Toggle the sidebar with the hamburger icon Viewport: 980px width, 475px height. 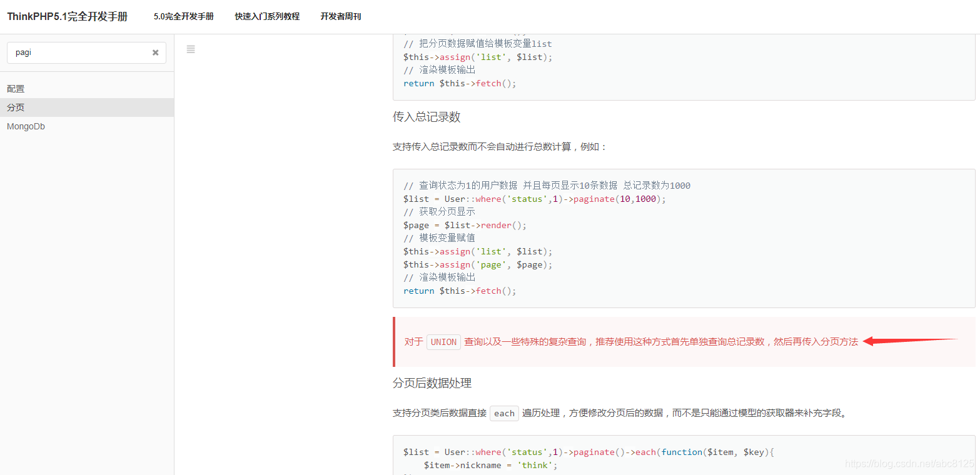pos(191,49)
